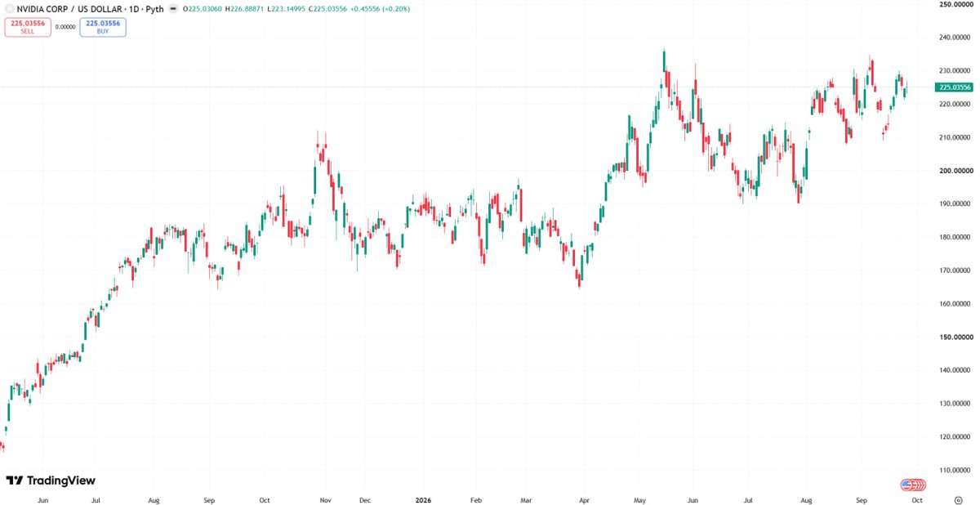The height and width of the screenshot is (505, 980).
Task: Click the green current price label on axis
Action: pos(955,87)
